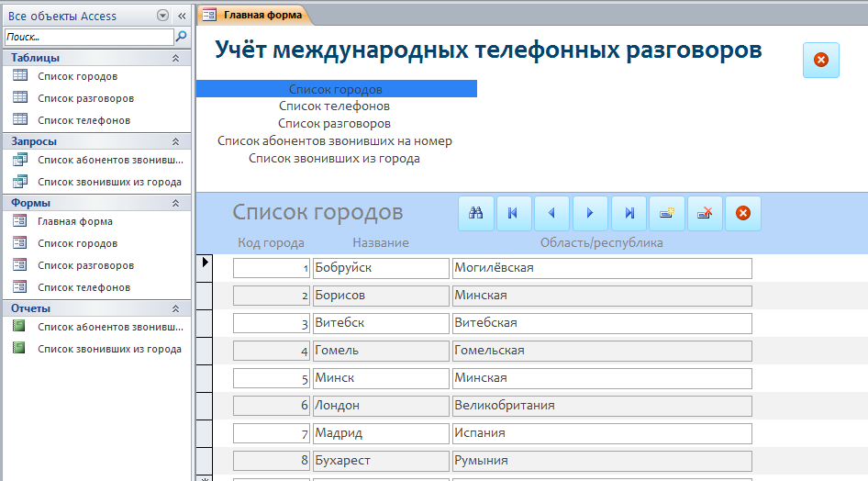Collapse the Отчеты group

coord(175,308)
